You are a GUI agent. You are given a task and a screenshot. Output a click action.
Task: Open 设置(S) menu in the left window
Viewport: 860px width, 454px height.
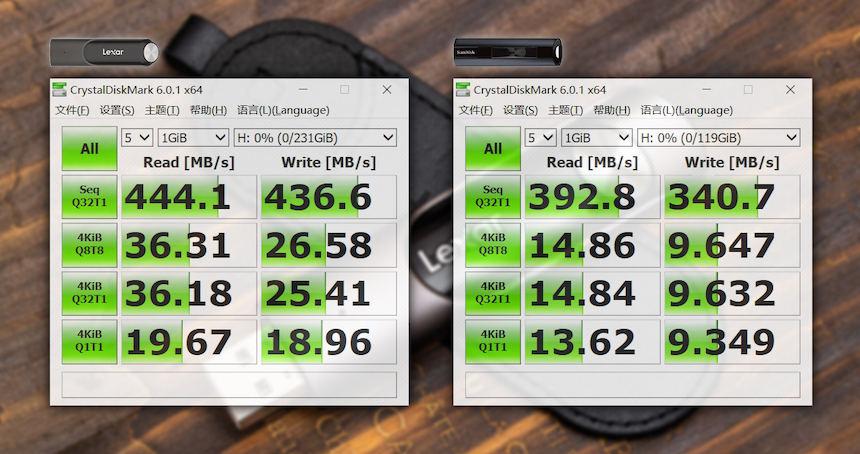[117, 110]
